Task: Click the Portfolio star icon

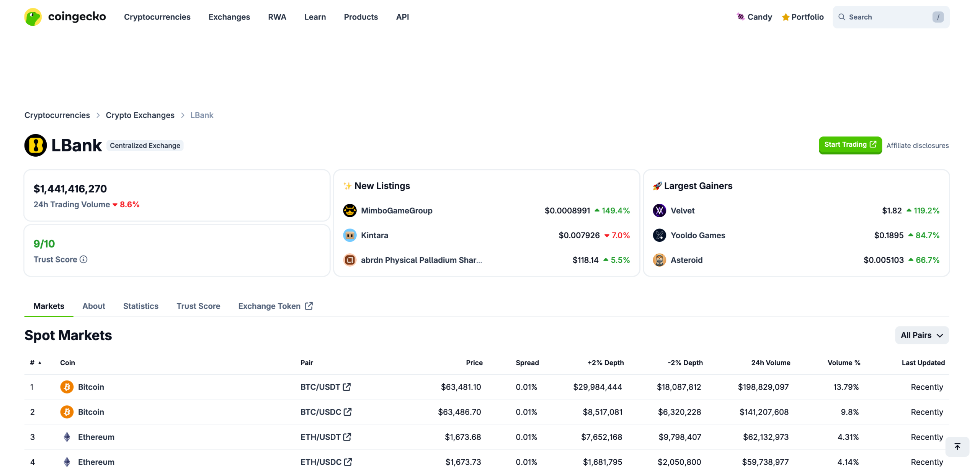Action: [786, 17]
